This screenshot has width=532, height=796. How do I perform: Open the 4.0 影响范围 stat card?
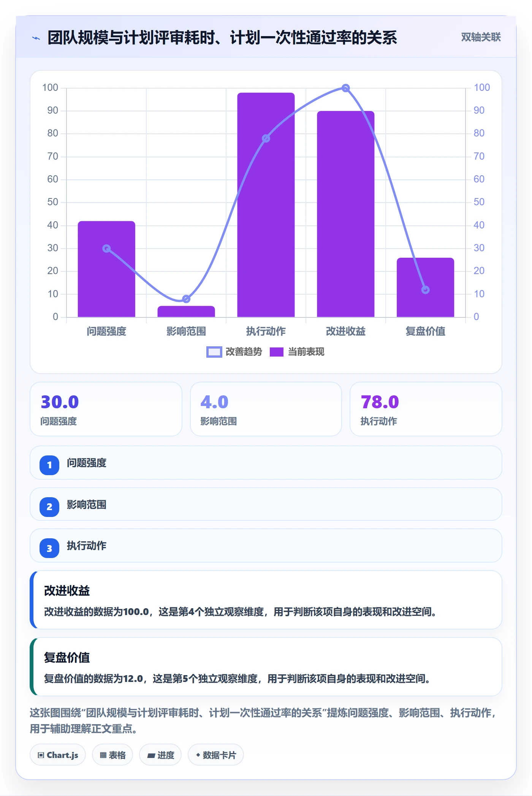[266, 409]
